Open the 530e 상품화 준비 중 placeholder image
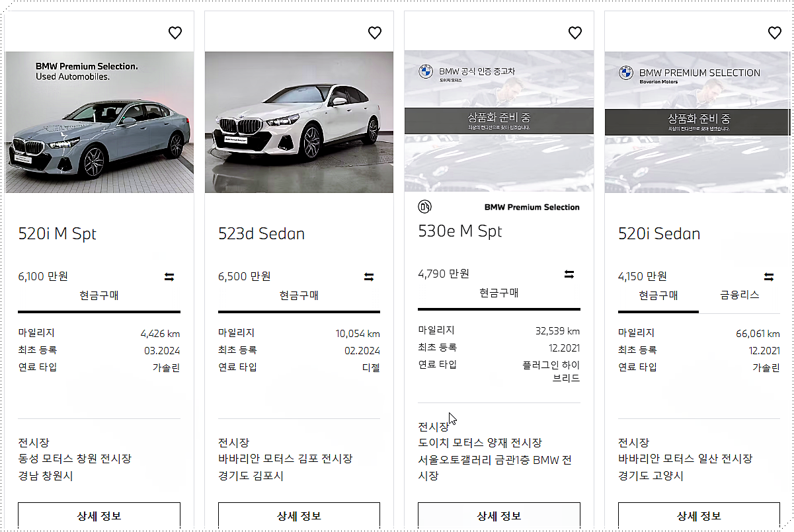Screen dimensions: 794x532 coord(499,122)
